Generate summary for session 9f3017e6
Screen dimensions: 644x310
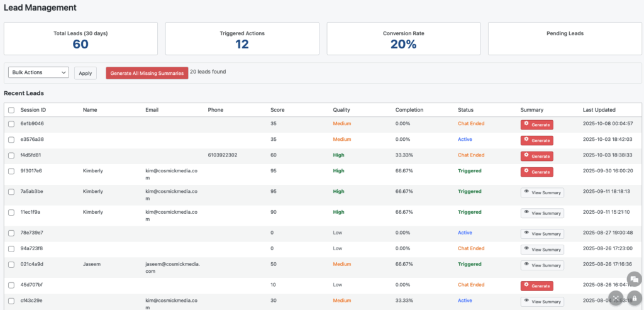pos(537,172)
